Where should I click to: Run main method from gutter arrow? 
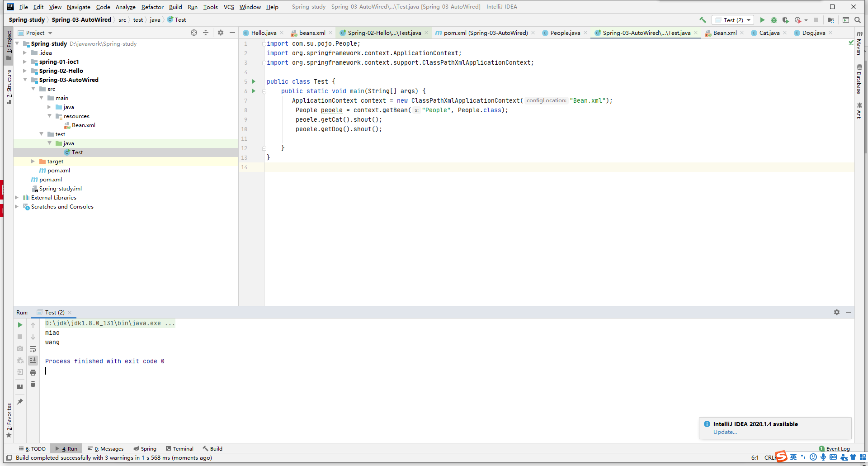click(x=254, y=91)
